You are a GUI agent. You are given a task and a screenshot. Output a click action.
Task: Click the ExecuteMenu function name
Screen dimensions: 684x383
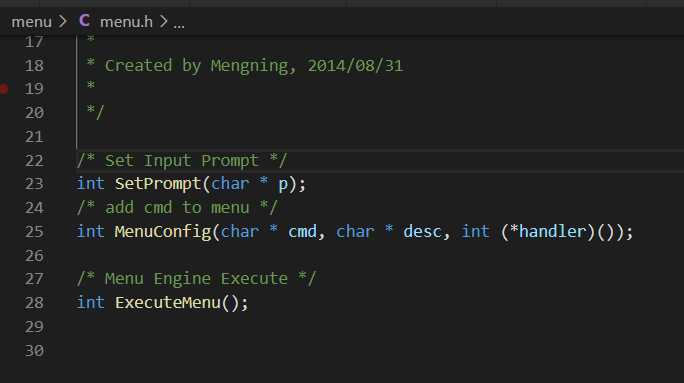[168, 303]
